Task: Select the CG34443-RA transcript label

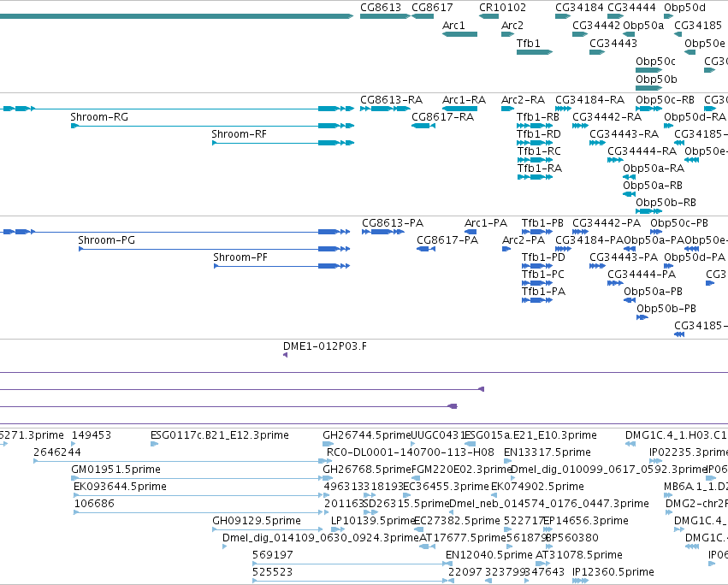Action: (x=624, y=134)
